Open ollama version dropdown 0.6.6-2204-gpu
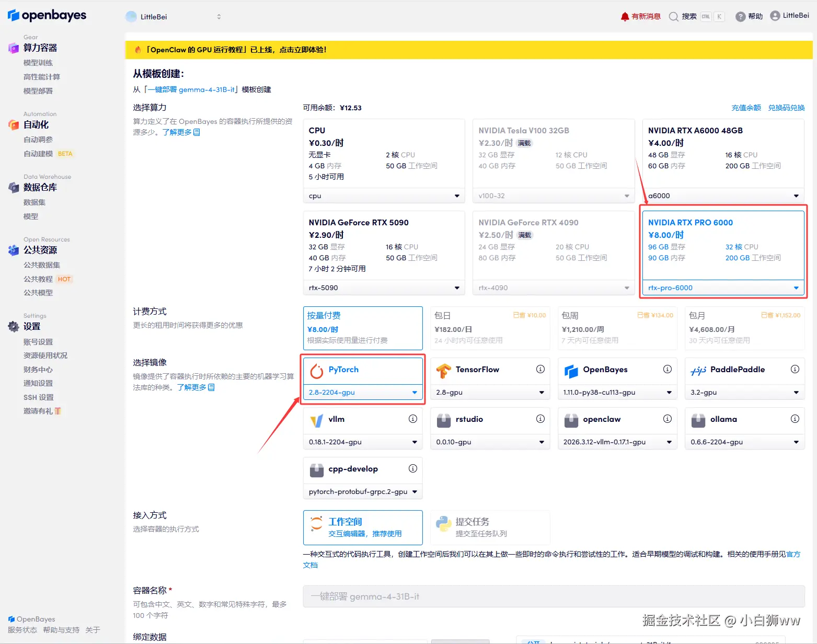 pos(745,442)
